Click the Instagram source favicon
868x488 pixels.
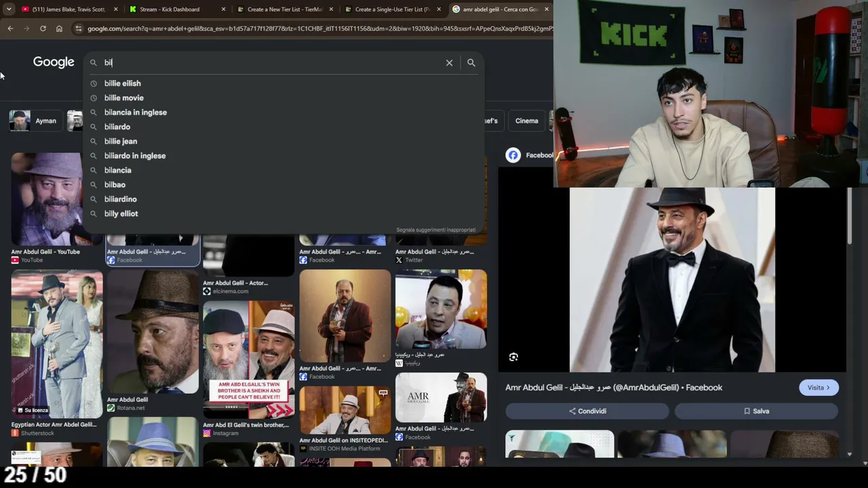coord(207,433)
